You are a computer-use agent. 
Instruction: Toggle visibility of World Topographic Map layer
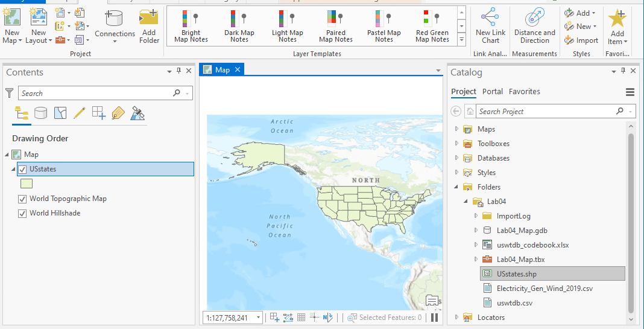pos(22,199)
